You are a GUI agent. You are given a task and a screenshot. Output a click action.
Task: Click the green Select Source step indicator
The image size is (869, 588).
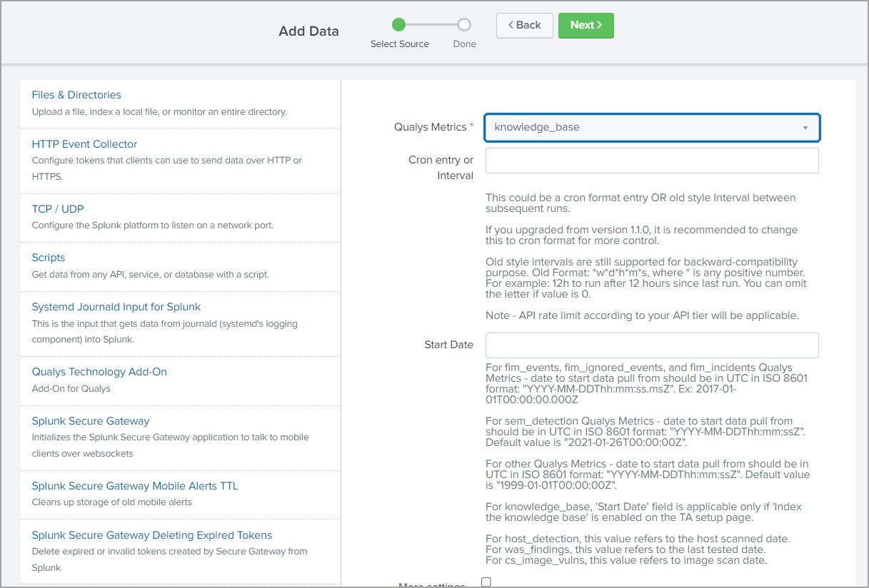399,24
